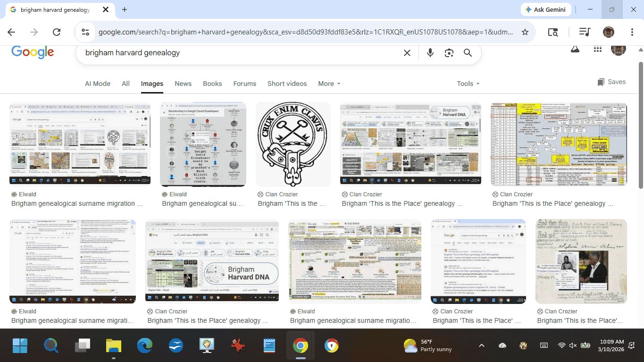
Task: Open the Saves collection link
Action: coord(611,82)
